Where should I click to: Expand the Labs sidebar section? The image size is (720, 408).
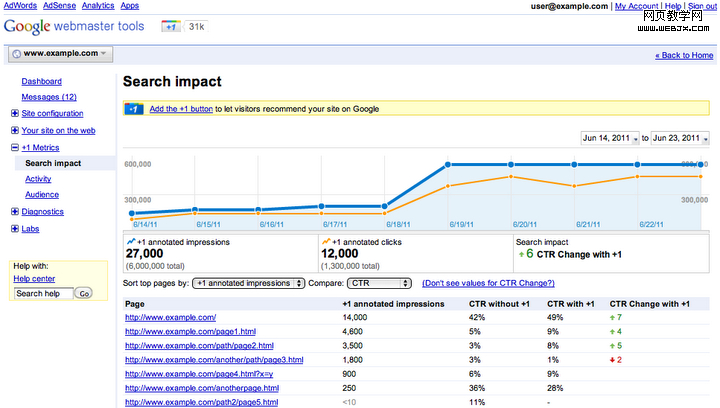pyautogui.click(x=15, y=229)
